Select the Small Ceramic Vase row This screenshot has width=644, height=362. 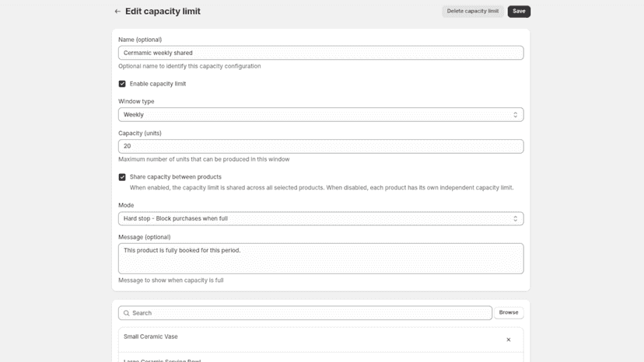pos(320,339)
